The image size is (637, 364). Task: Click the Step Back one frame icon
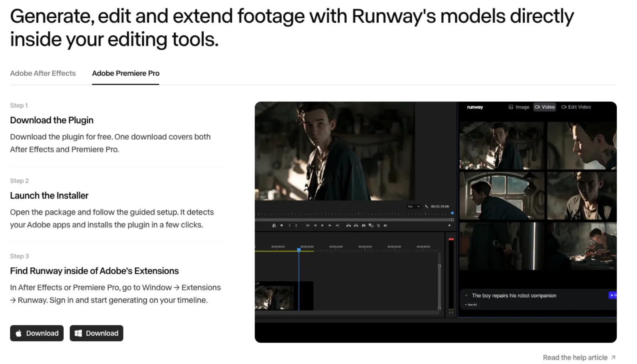pos(315,226)
